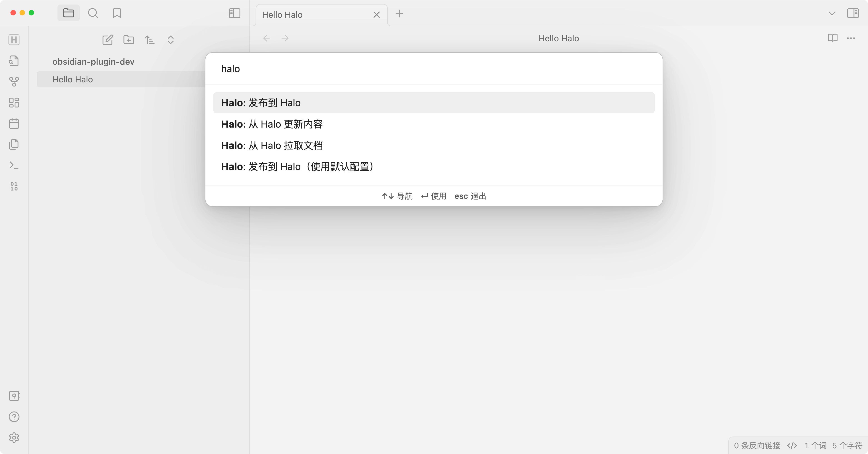Screen dimensions: 868x454
Task: Open quick switcher ribbon icon
Action: click(x=14, y=61)
